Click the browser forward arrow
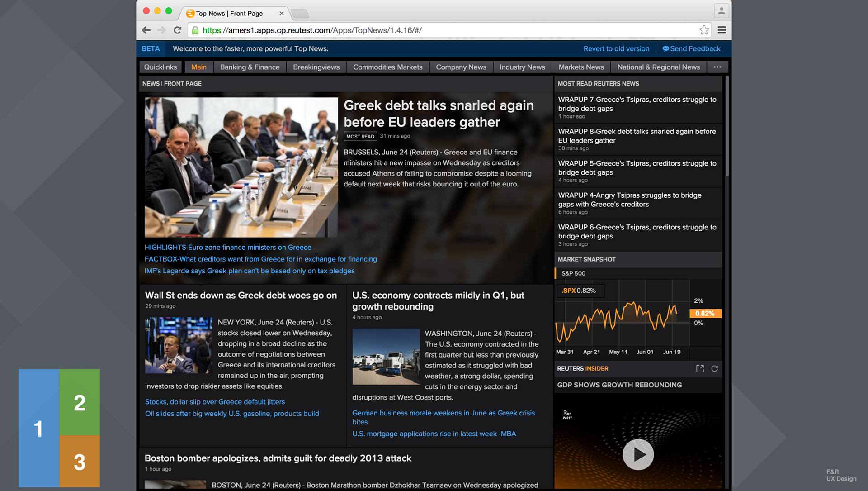This screenshot has height=491, width=868. [161, 30]
